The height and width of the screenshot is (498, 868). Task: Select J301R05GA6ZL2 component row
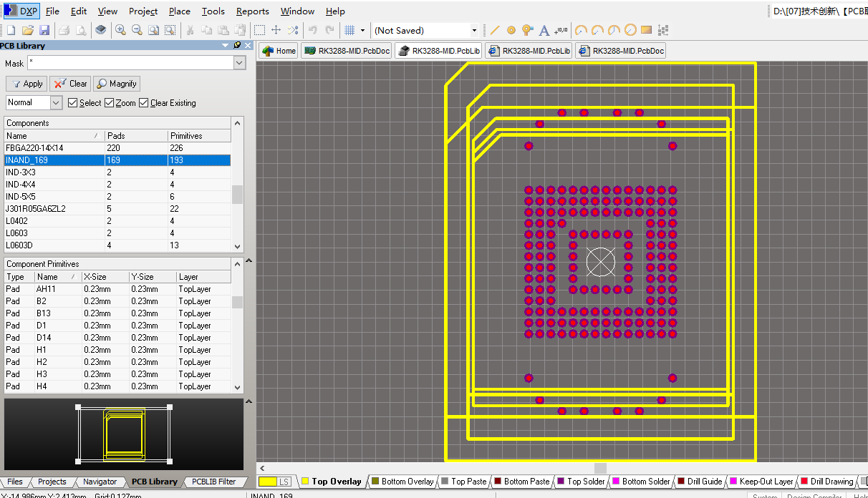[x=117, y=208]
